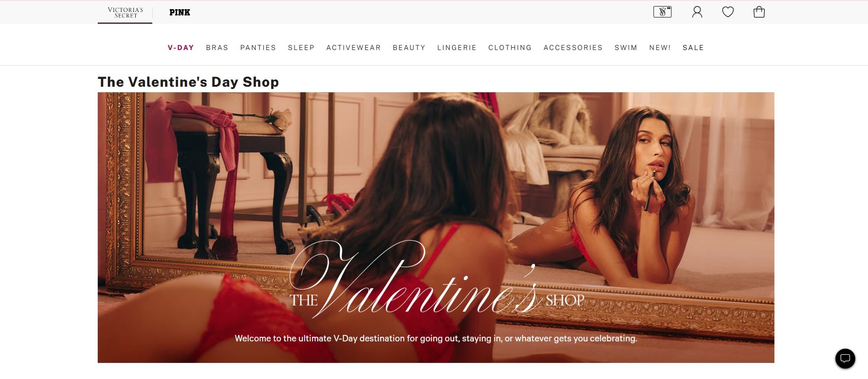Image resolution: width=868 pixels, height=379 pixels.
Task: Open the V-DAY menu
Action: coord(181,48)
